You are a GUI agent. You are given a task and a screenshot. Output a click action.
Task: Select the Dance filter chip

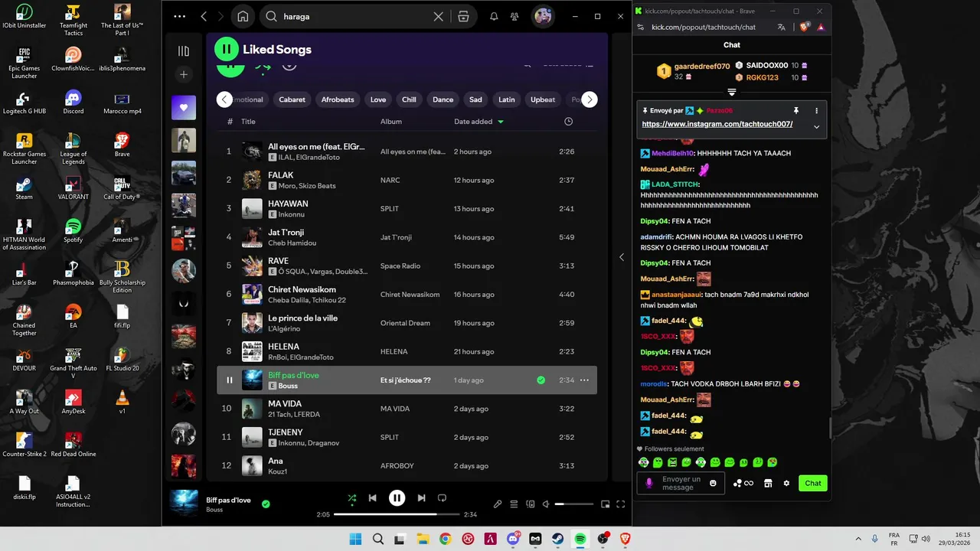443,99
